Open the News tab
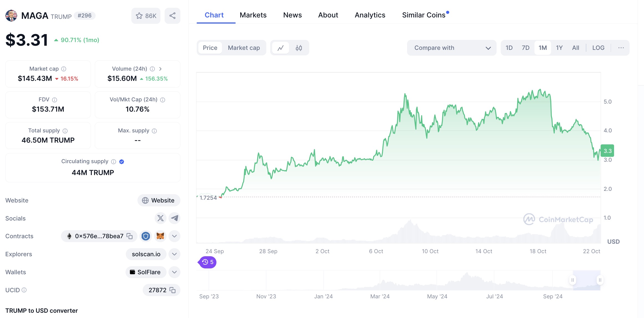 click(x=292, y=15)
